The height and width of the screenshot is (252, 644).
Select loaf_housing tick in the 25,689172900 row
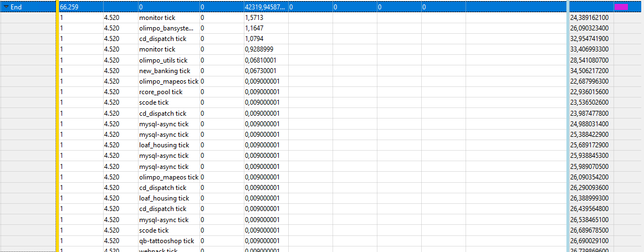(x=164, y=145)
